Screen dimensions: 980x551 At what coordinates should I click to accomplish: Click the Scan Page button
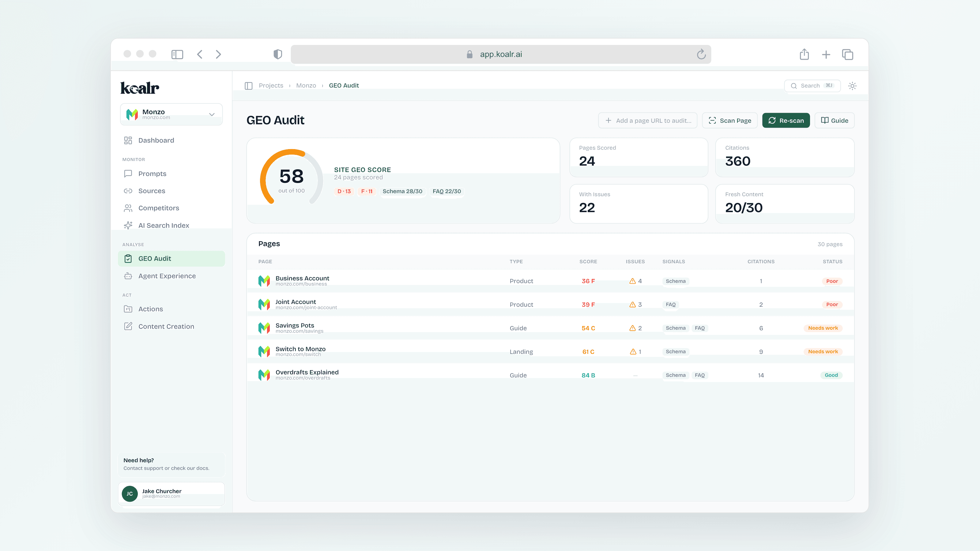tap(730, 121)
